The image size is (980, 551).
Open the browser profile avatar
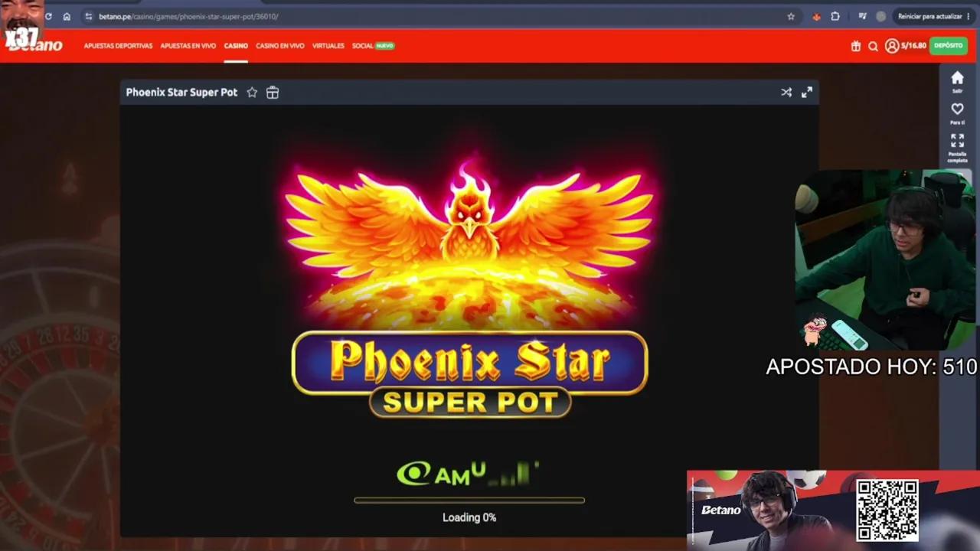click(881, 16)
